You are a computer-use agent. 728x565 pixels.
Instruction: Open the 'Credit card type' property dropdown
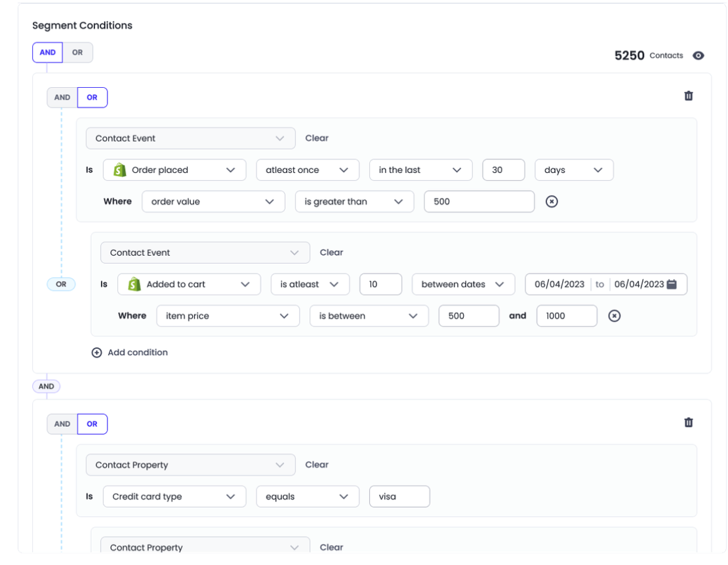tap(174, 497)
